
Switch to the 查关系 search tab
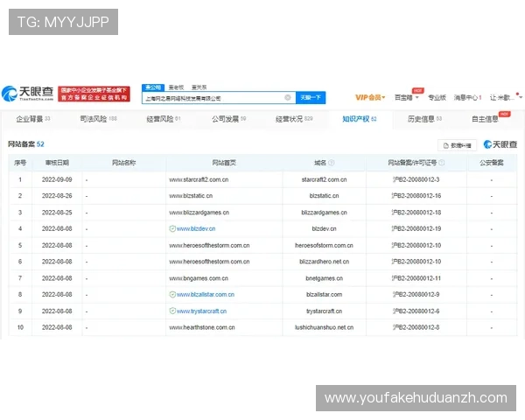[199, 87]
